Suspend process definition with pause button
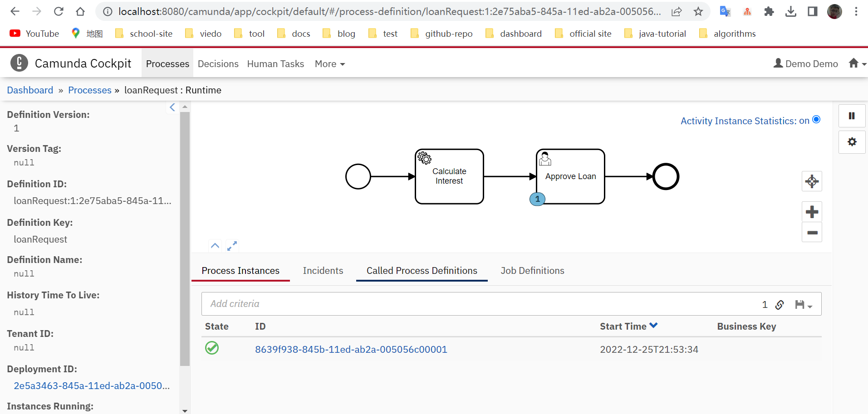The width and height of the screenshot is (868, 414). [852, 116]
